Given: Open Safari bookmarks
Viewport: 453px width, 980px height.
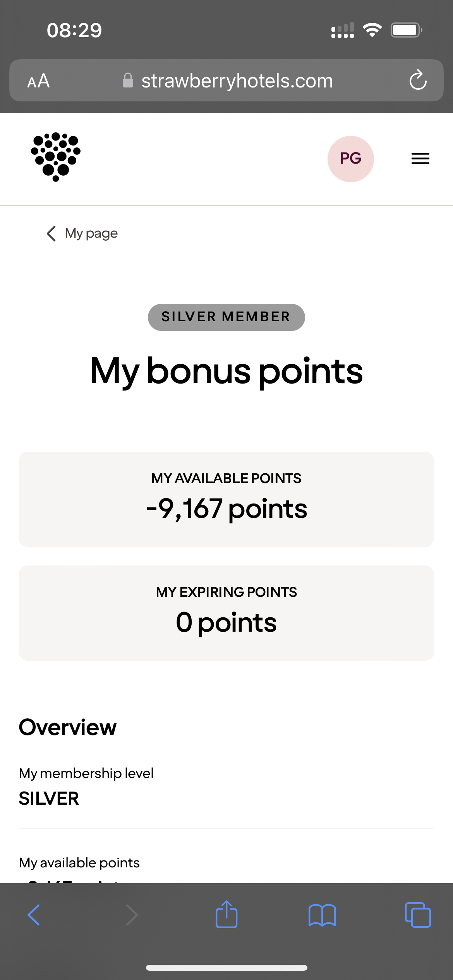Looking at the screenshot, I should tap(322, 915).
